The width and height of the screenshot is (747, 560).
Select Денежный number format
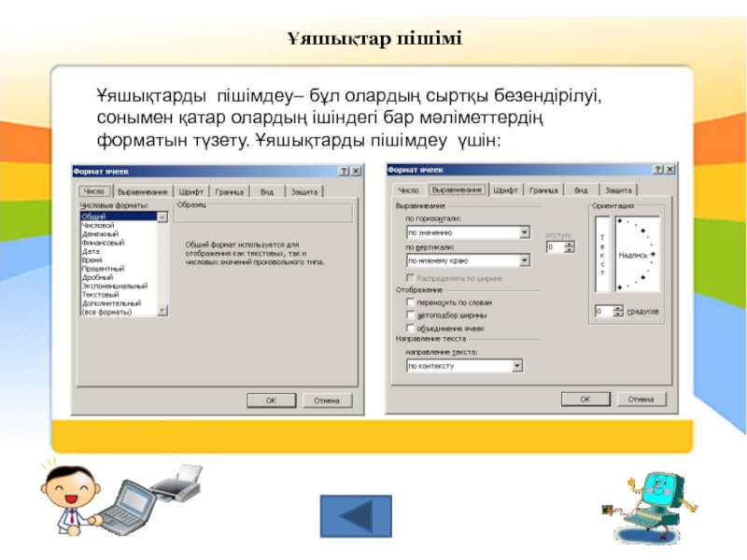tap(119, 234)
